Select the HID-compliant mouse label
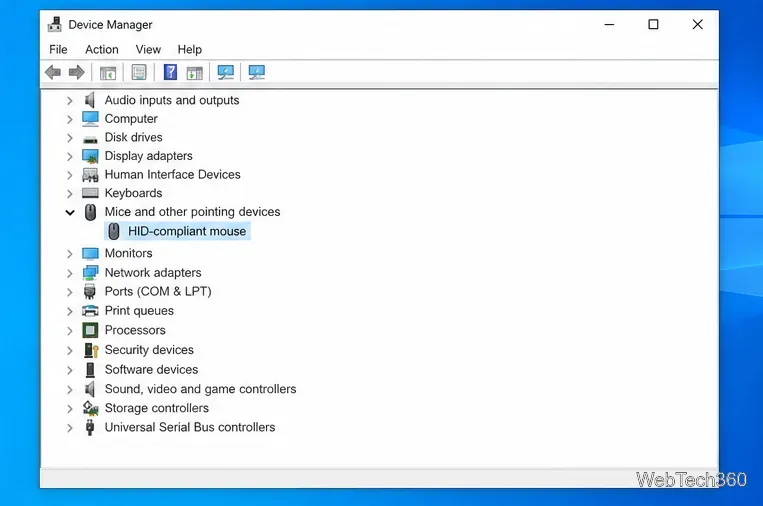The height and width of the screenshot is (506, 763). [x=187, y=231]
